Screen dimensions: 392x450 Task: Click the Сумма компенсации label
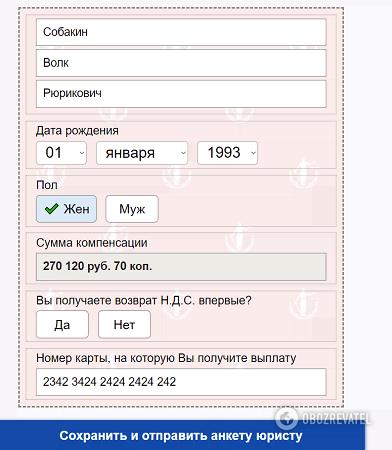tap(92, 243)
